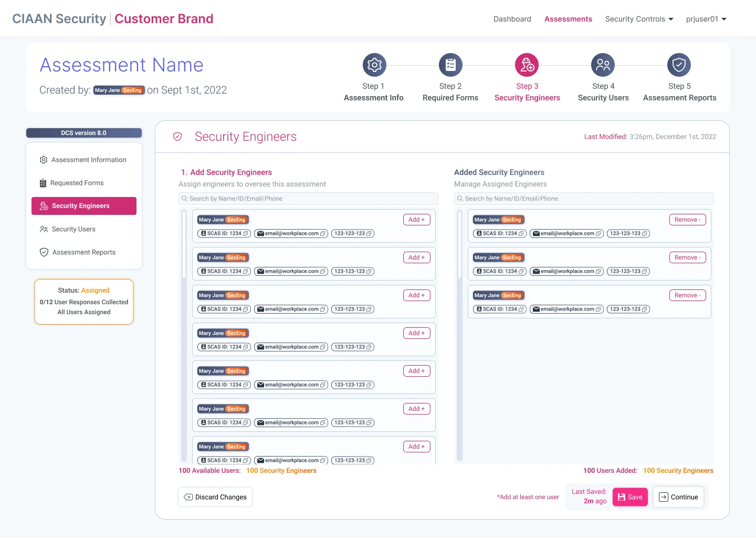Copy SCAS ID in first available engineer card
Image resolution: width=756 pixels, height=538 pixels.
point(245,234)
